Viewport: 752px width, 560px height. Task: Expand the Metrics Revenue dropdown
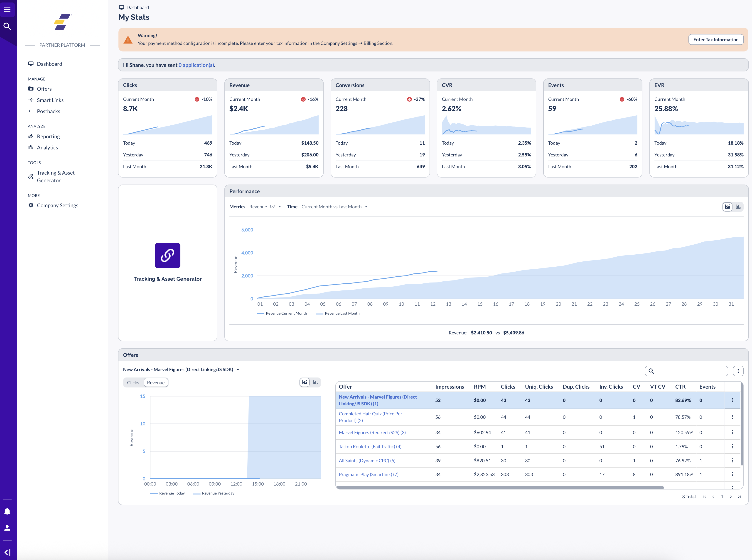point(265,207)
